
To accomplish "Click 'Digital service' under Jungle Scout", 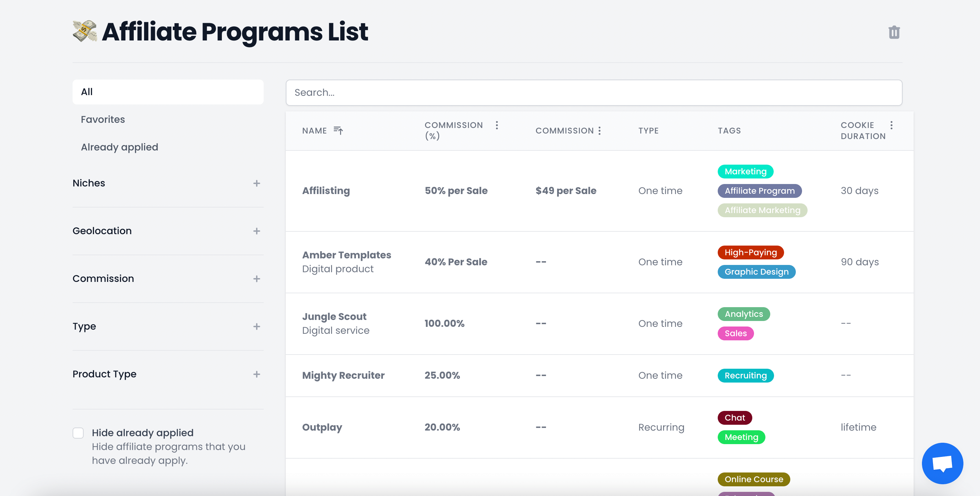I will click(x=336, y=330).
